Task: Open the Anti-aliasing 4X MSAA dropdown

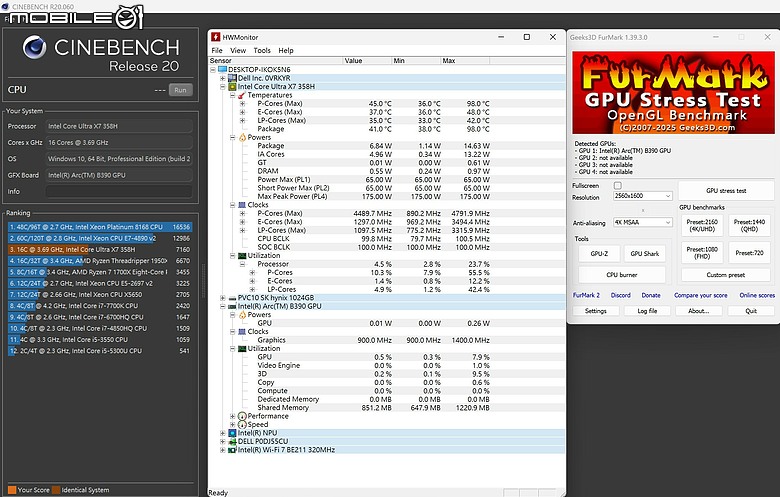Action: coord(643,222)
